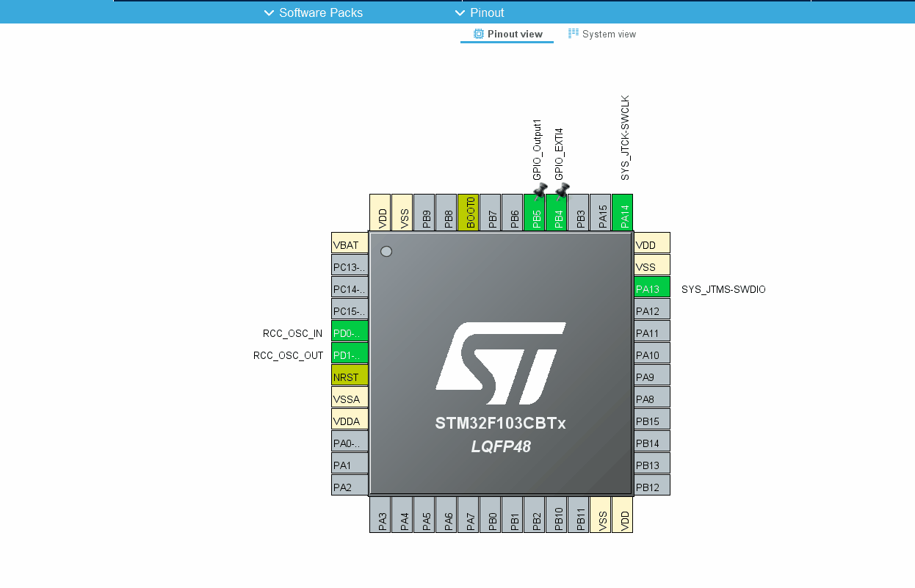This screenshot has height=588, width=915.
Task: Select the green PB5 pin
Action: tap(535, 212)
